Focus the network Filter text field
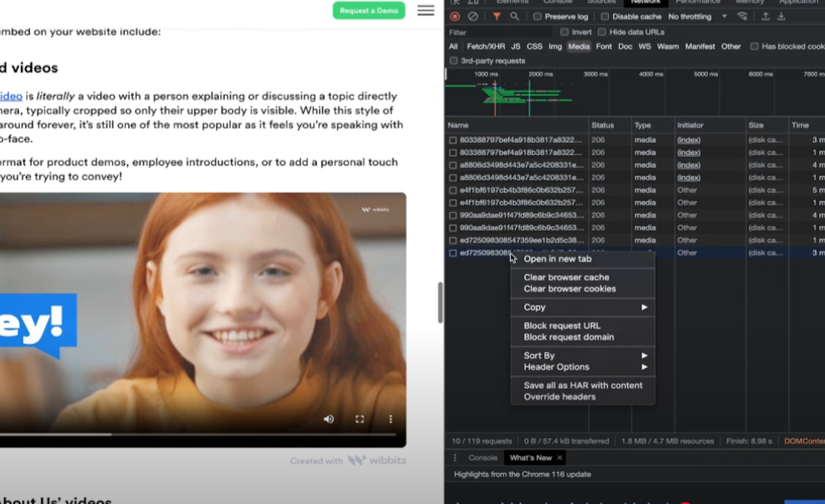This screenshot has height=504, width=825. pos(499,32)
